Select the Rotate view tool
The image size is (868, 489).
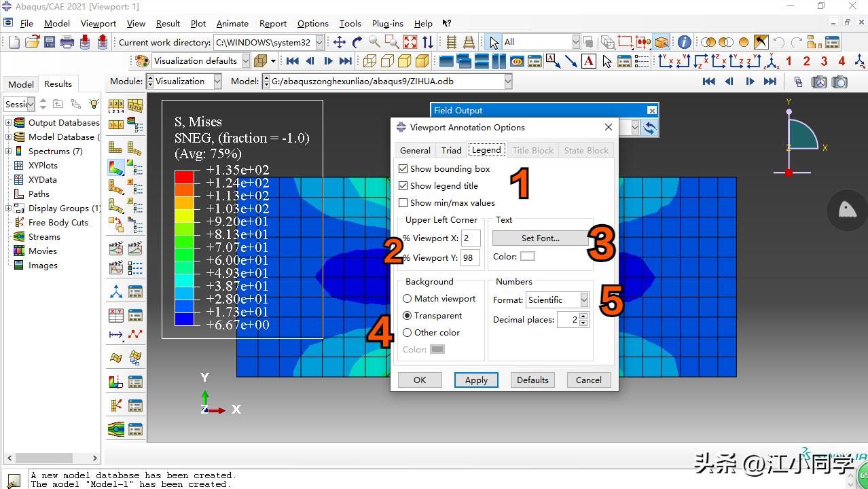point(357,42)
